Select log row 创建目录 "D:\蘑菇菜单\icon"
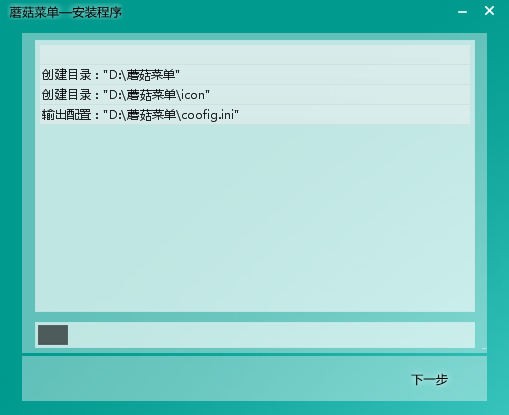509x415 pixels. click(255, 95)
